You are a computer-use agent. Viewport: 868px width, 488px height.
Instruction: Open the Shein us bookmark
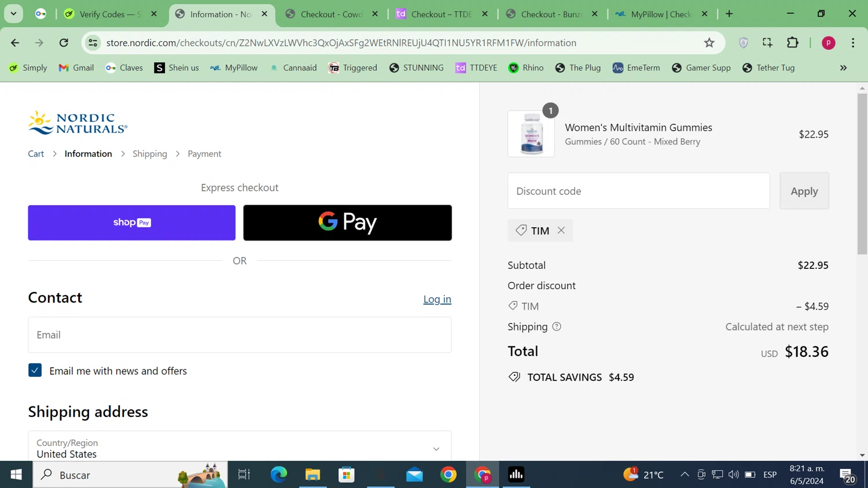click(176, 68)
